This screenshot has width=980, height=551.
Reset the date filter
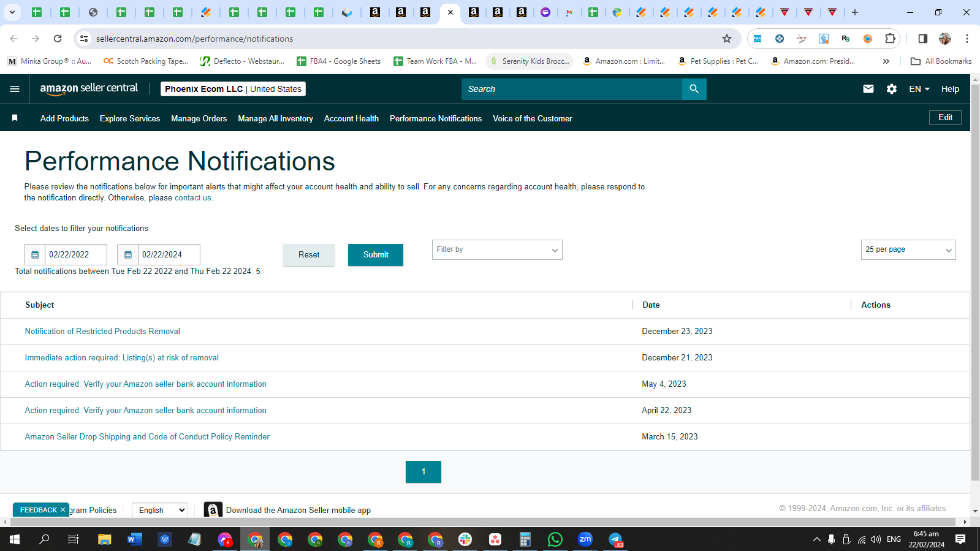(309, 255)
